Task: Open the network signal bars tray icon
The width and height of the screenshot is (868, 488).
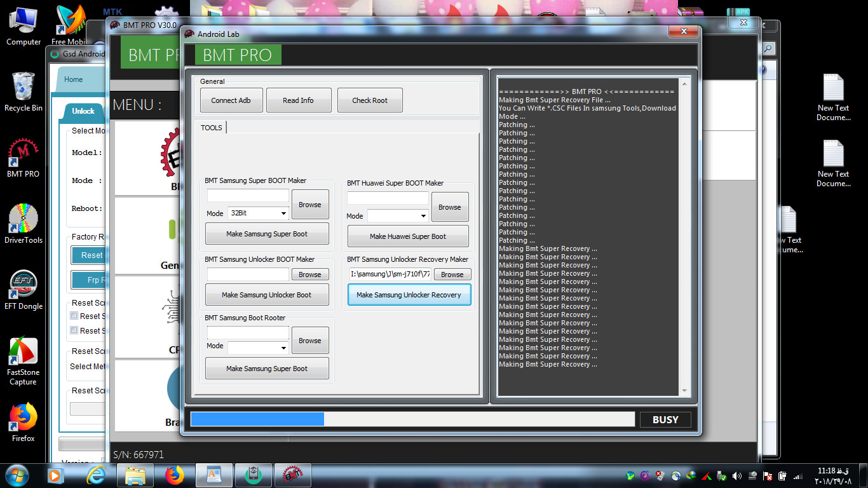Action: tap(798, 475)
